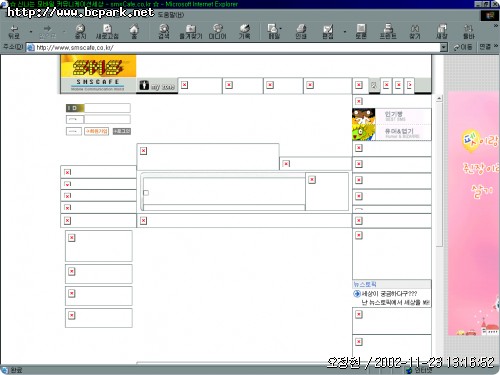Click the orange 회원가입 sign-up button
The image size is (500, 375).
(x=97, y=131)
